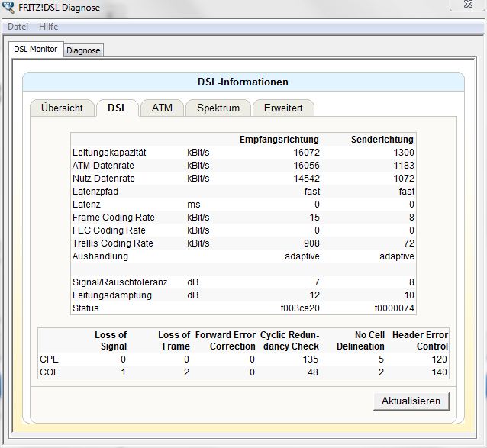Screen dimensions: 487x448
Task: Click the Frame Coding Rate value 15
Action: 314,218
